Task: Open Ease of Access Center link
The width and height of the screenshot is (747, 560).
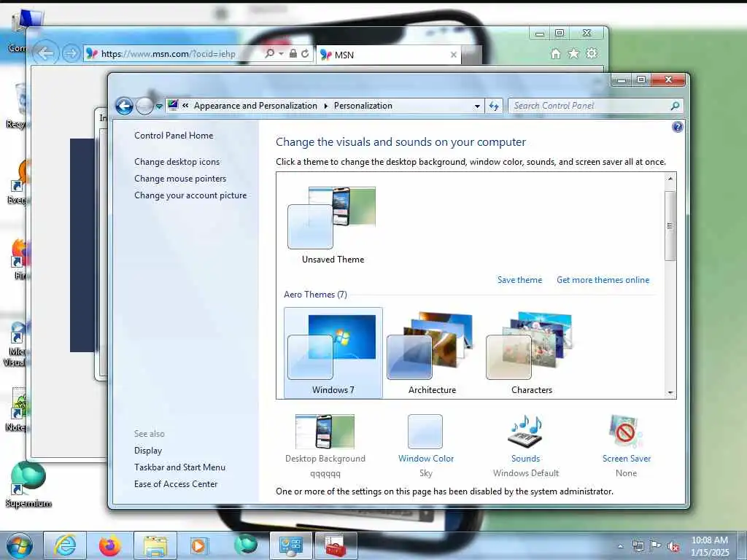Action: click(176, 484)
